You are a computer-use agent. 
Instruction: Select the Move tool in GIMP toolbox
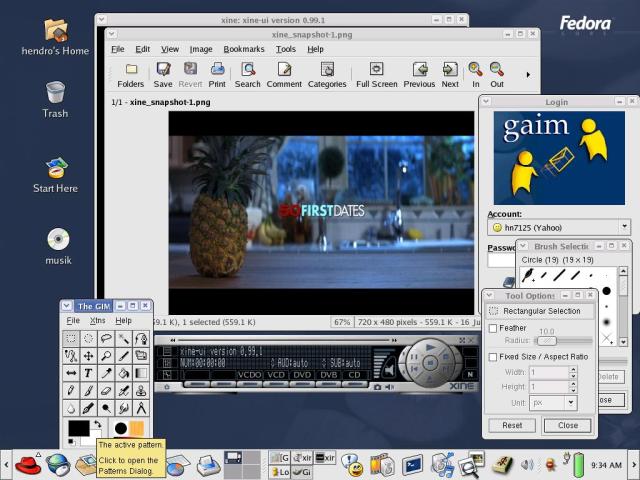(x=89, y=356)
